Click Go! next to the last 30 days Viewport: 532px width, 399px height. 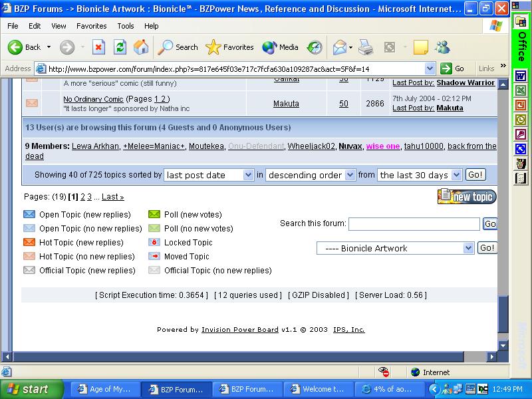475,175
